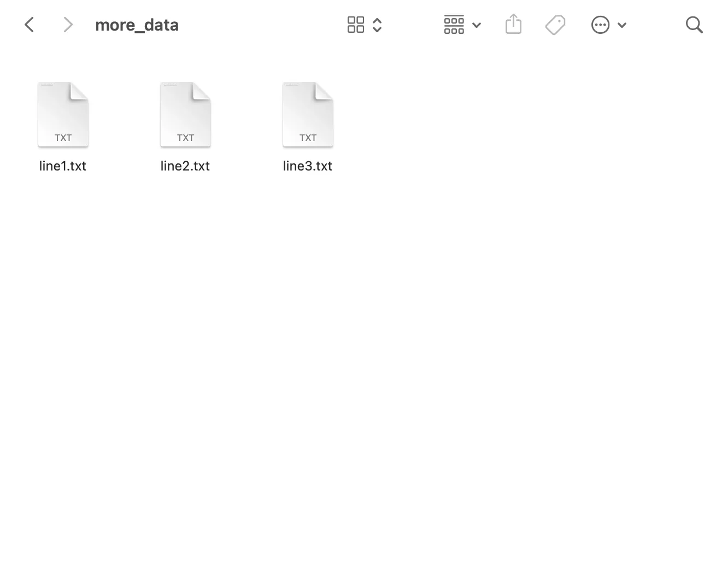Click the ellipsis More Actions icon
Viewport: 716px width, 588px height.
tap(600, 25)
